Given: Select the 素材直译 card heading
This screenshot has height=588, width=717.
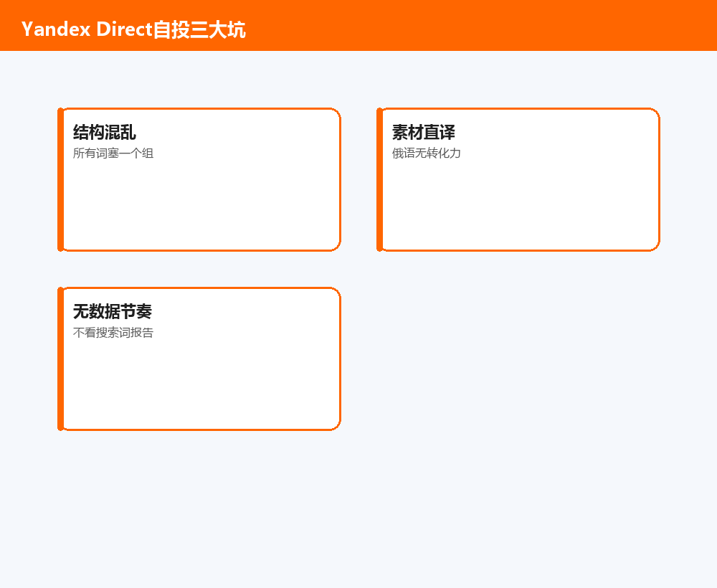Looking at the screenshot, I should click(424, 132).
